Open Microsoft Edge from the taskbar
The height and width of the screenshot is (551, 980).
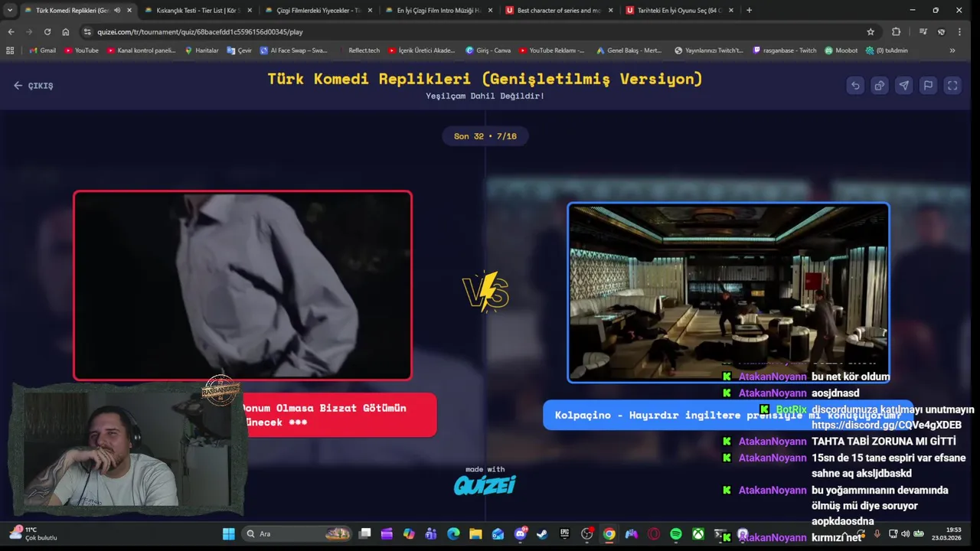[453, 533]
